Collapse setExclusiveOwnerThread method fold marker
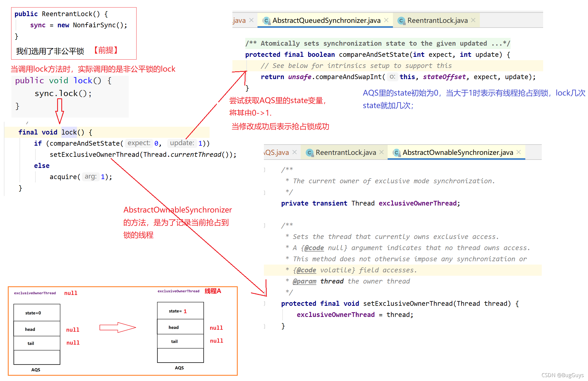Screen dimensions: 588x381 coord(264,304)
